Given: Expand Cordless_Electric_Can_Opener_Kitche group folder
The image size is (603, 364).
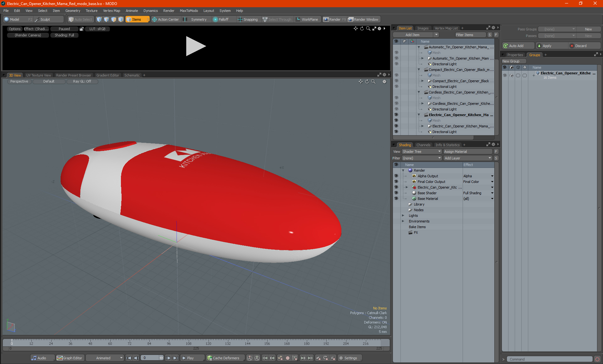Looking at the screenshot, I should pyautogui.click(x=422, y=104).
